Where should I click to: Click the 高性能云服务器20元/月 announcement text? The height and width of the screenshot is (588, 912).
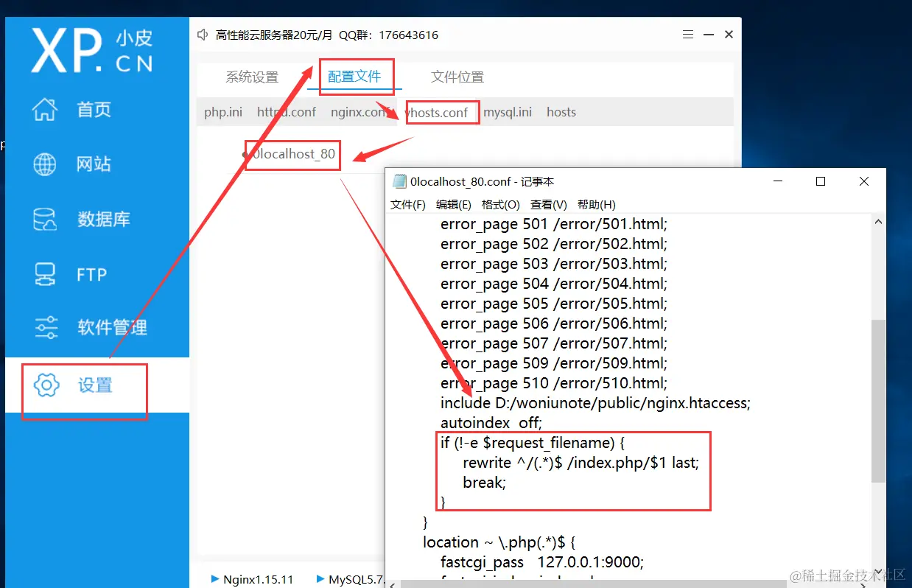(274, 35)
